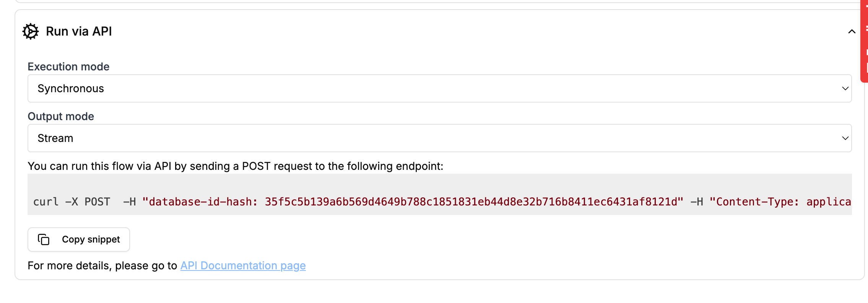868x303 pixels.
Task: Click the Copy snippet button
Action: coord(79,239)
